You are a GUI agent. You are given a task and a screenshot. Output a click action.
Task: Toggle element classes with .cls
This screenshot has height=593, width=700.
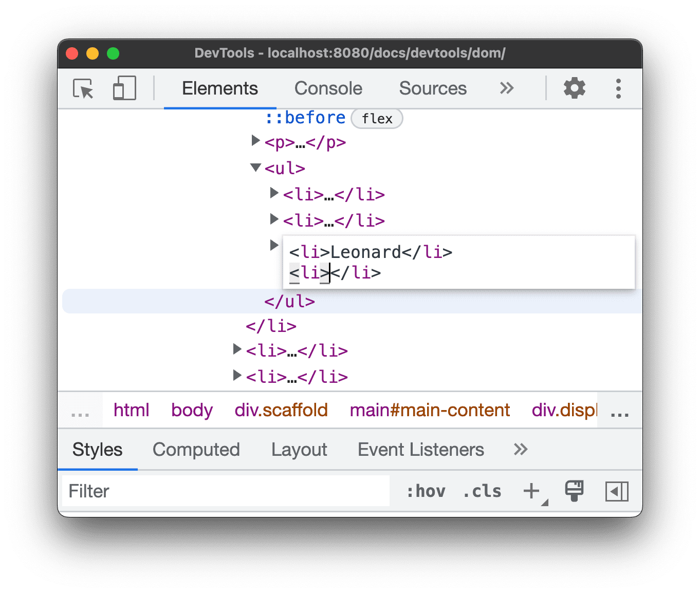pos(482,491)
